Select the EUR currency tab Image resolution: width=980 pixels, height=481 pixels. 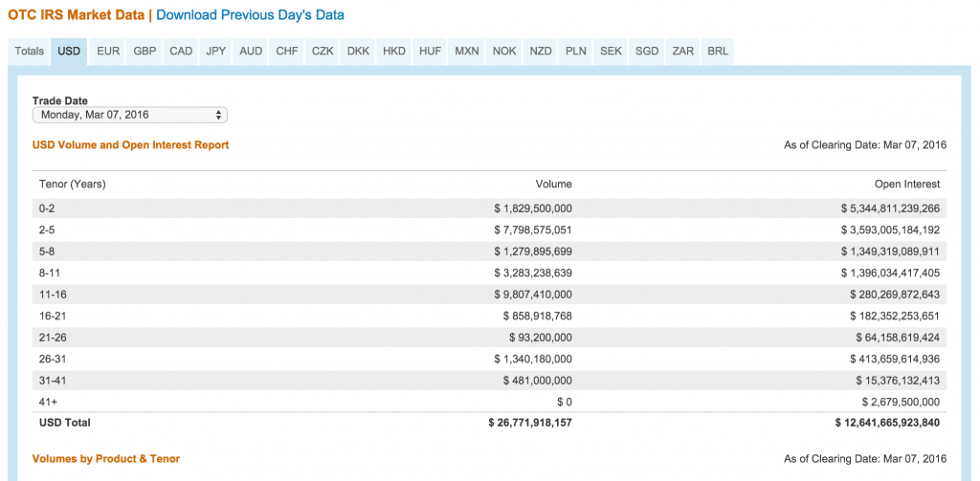tap(108, 51)
